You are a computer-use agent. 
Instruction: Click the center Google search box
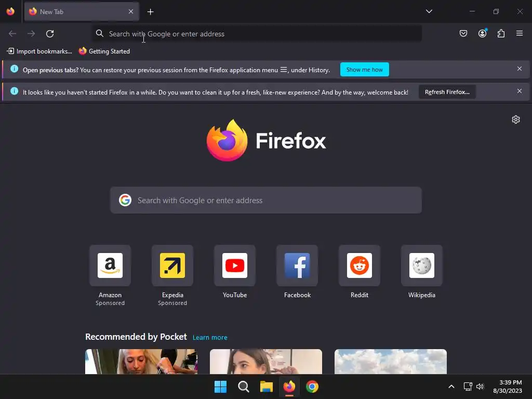coord(266,200)
